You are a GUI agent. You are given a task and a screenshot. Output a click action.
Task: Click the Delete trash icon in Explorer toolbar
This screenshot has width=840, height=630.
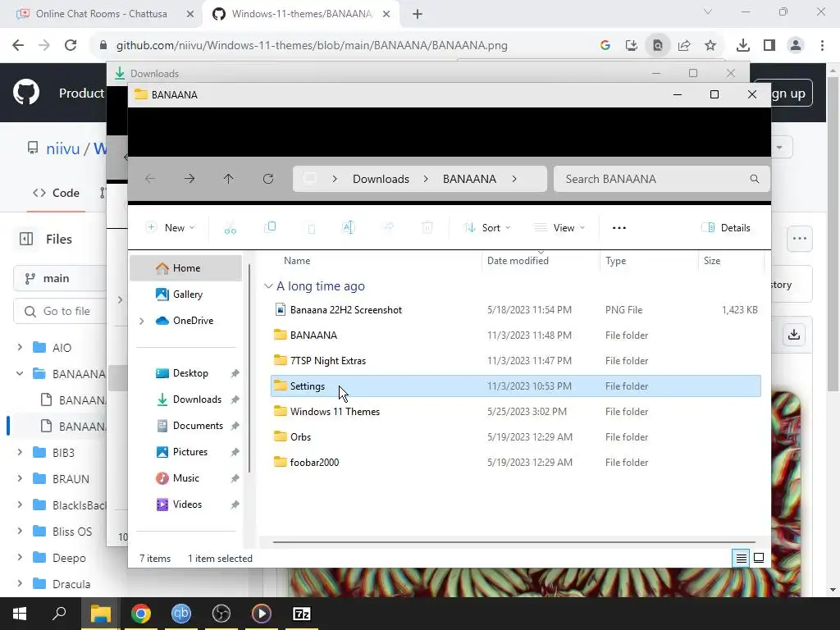click(x=427, y=228)
